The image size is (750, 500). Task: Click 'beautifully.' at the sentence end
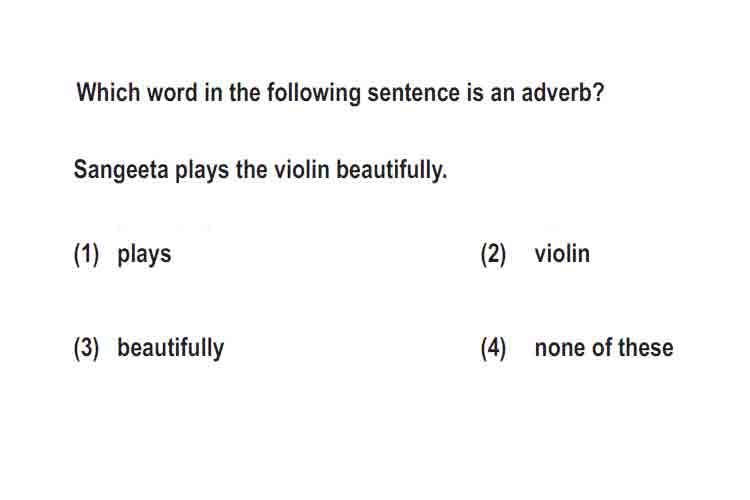click(x=391, y=171)
